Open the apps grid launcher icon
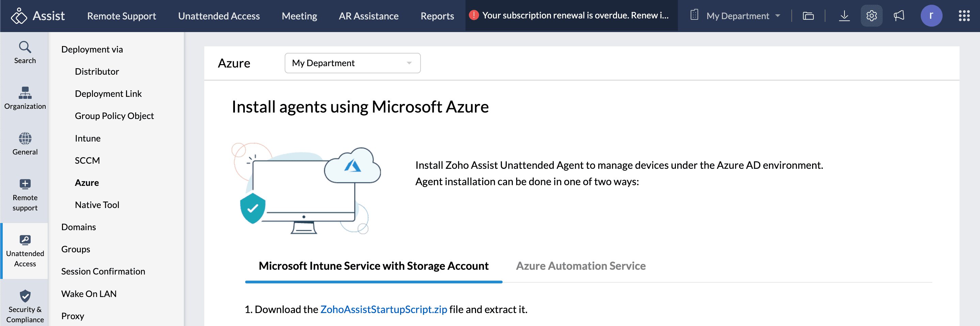Viewport: 980px width, 326px height. [964, 16]
